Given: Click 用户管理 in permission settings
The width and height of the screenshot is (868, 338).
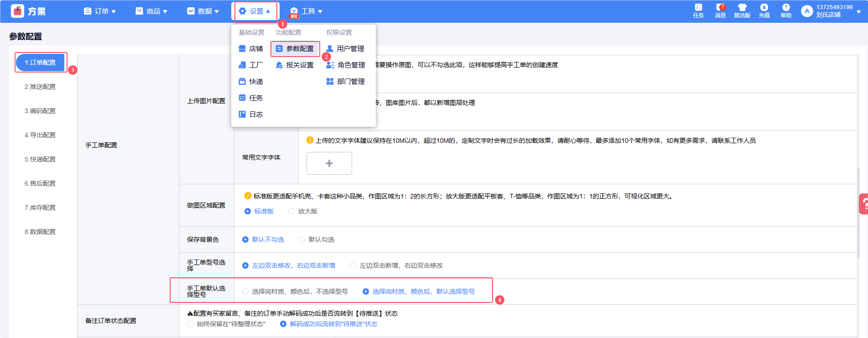Looking at the screenshot, I should tap(345, 49).
